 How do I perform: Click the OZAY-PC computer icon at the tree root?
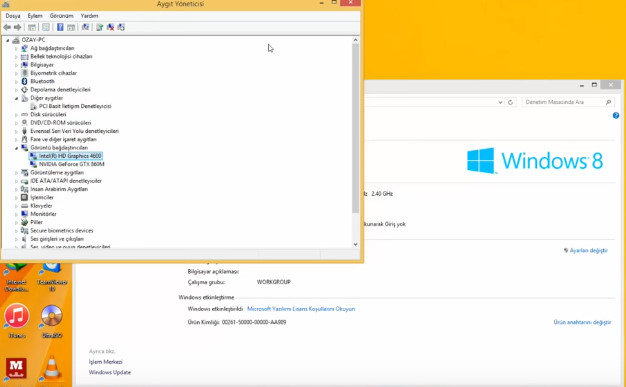coord(16,40)
